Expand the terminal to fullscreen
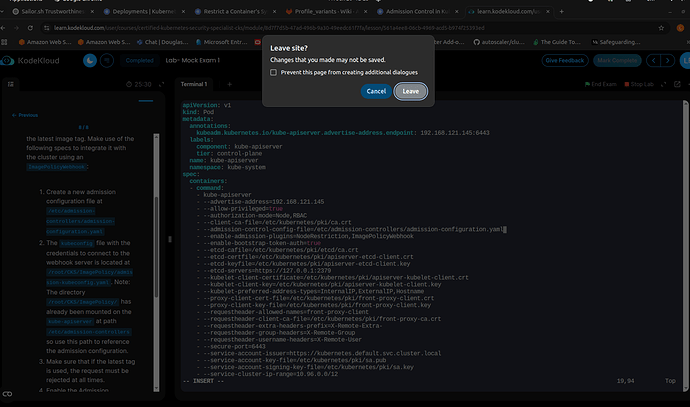 pos(663,84)
